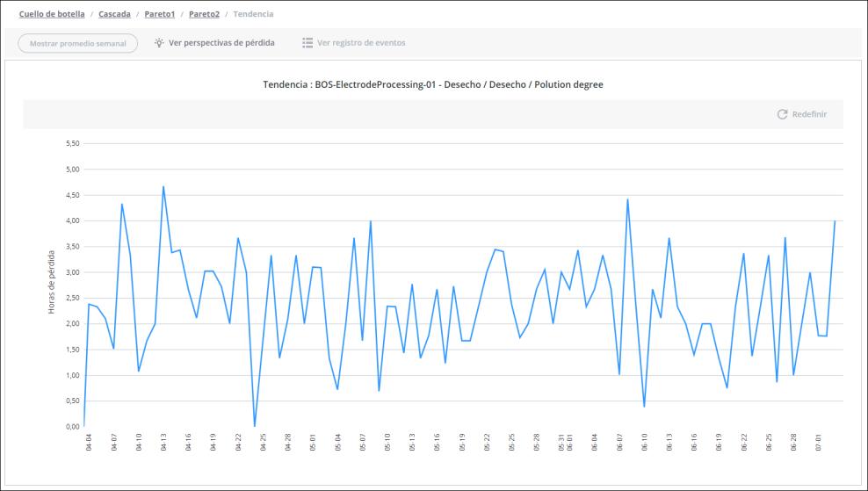
Task: Click the 3,50 y-axis value
Action: click(73, 246)
